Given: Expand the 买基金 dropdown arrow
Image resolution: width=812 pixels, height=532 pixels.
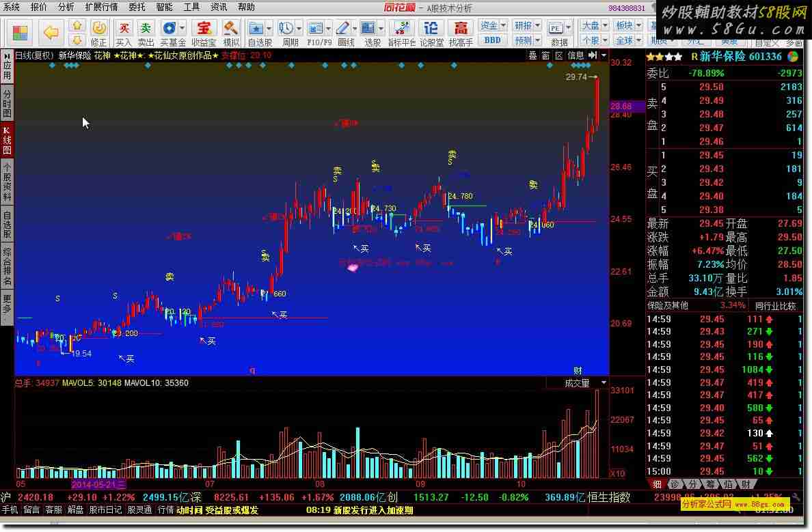Looking at the screenshot, I should (x=182, y=29).
